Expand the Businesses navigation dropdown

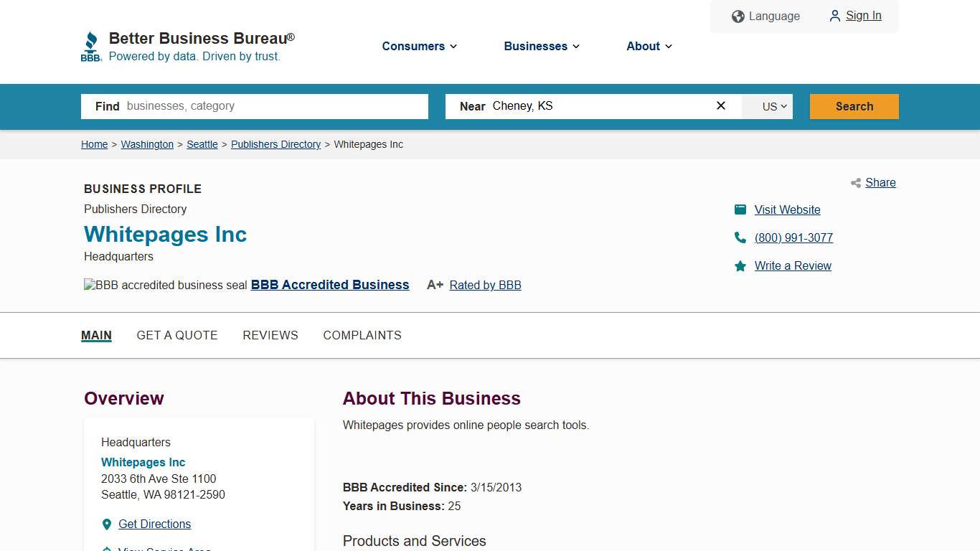tap(541, 46)
